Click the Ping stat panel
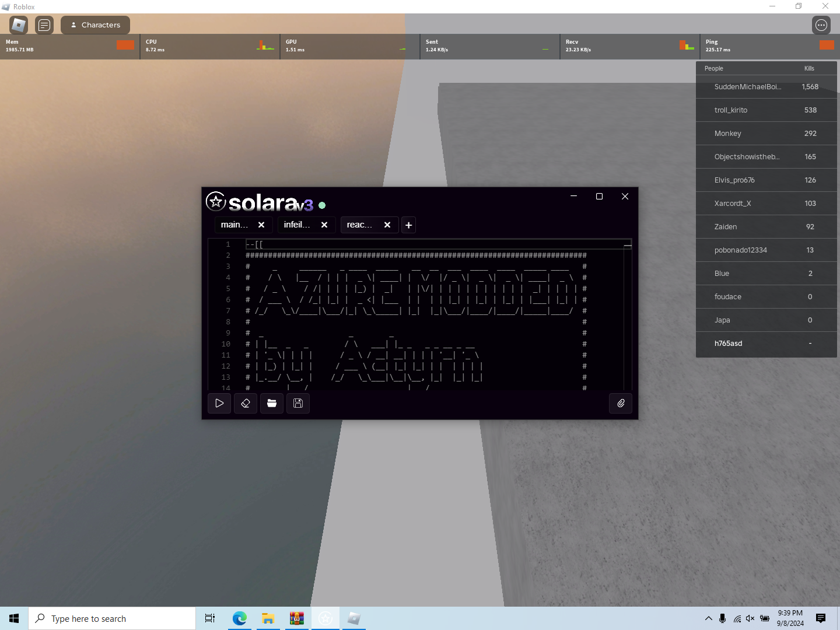840x630 pixels. 770,47
